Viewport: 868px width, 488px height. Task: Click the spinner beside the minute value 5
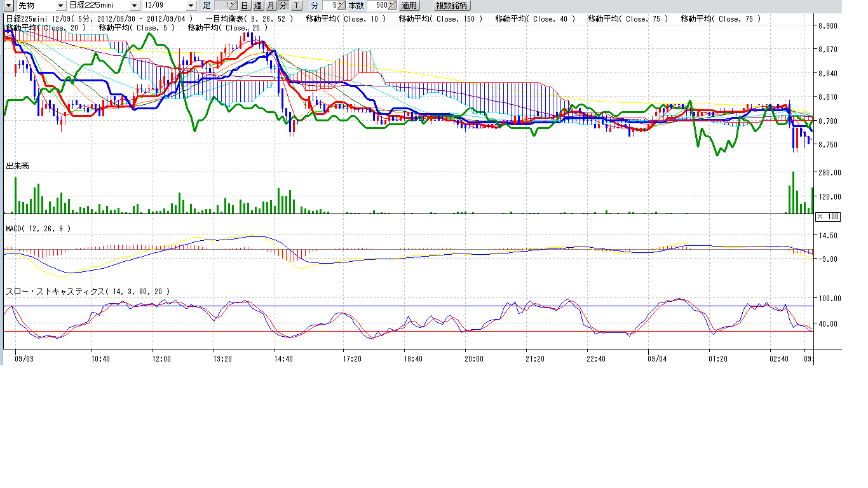coord(341,5)
